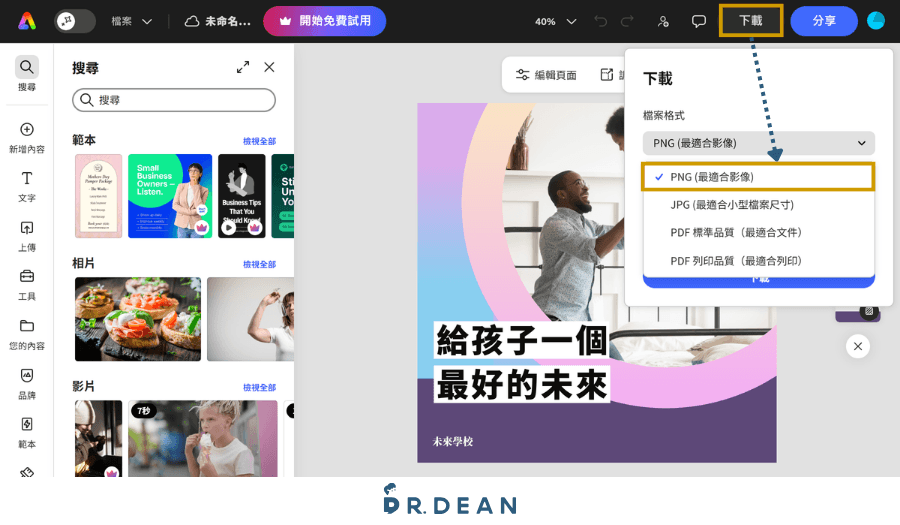Expand the search panel to full view
Screen dimensions: 900x525
(x=243, y=68)
